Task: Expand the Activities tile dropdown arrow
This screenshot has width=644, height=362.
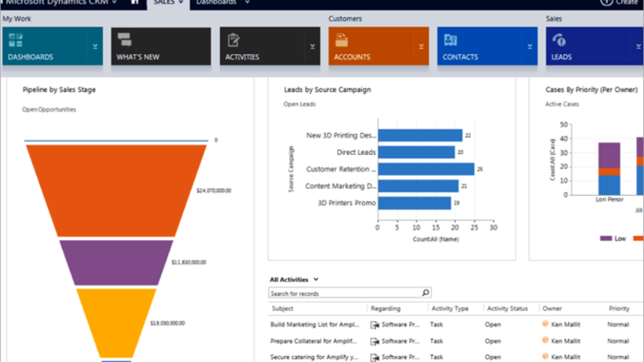Action: 312,46
